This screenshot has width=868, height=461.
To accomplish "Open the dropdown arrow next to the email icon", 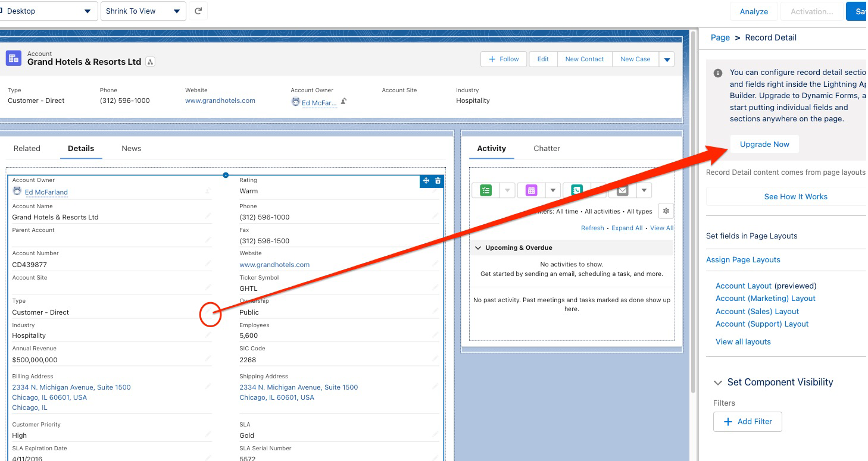I will pos(644,190).
